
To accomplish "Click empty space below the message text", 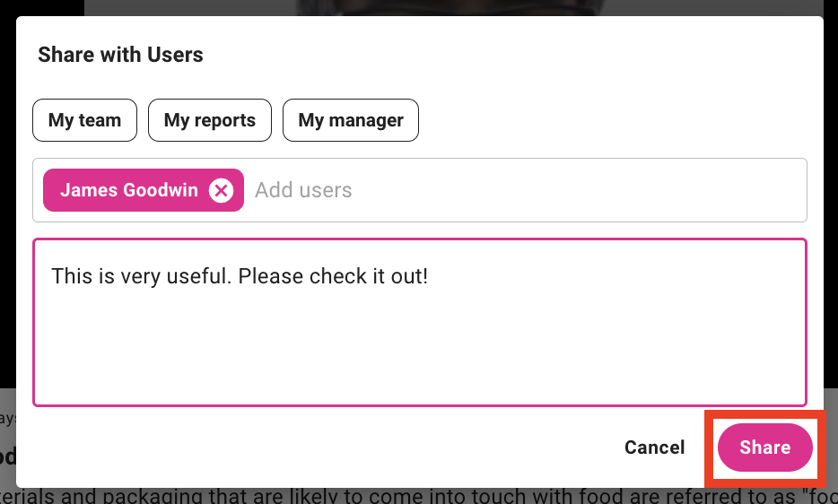I will click(420, 359).
